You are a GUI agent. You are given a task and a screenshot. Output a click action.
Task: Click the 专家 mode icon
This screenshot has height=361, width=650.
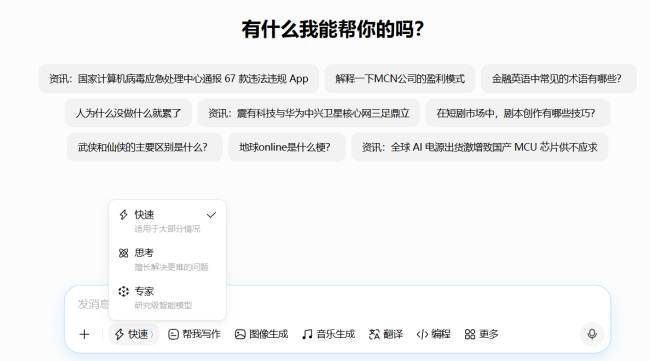[x=124, y=291]
